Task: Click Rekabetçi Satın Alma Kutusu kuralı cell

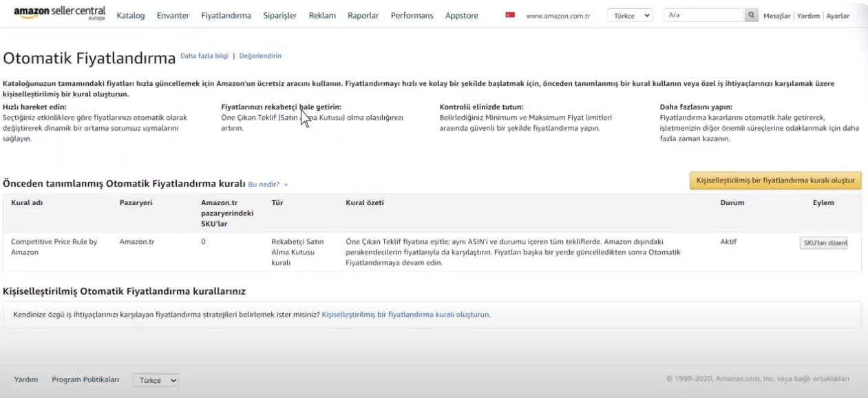Action: pyautogui.click(x=297, y=252)
